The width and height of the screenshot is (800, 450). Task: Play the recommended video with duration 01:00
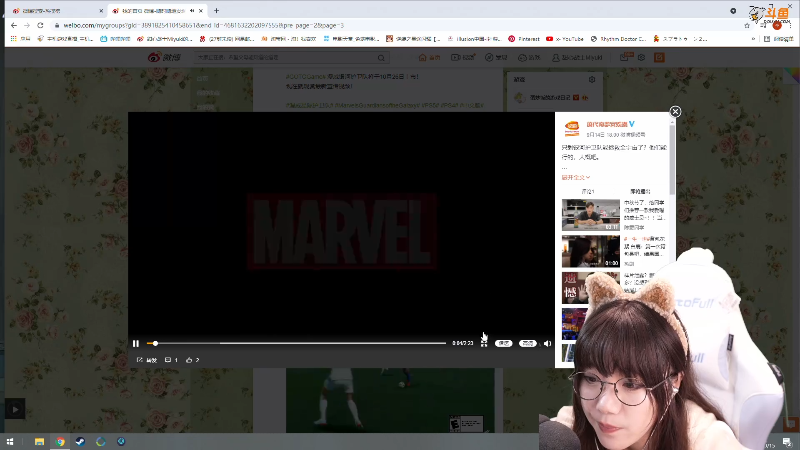pos(591,252)
